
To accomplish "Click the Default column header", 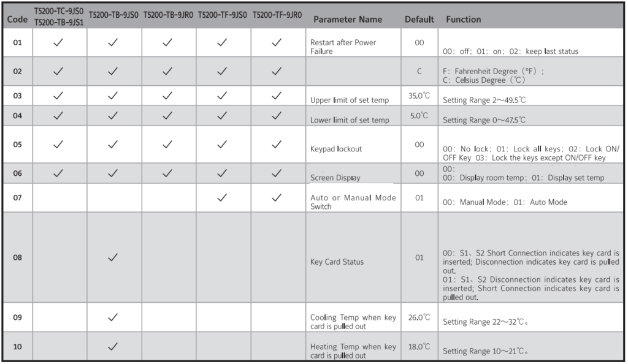I will point(419,19).
